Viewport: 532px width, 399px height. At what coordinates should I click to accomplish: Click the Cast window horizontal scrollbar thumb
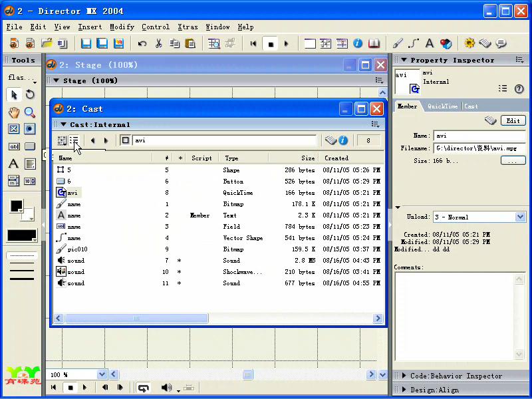pos(136,319)
